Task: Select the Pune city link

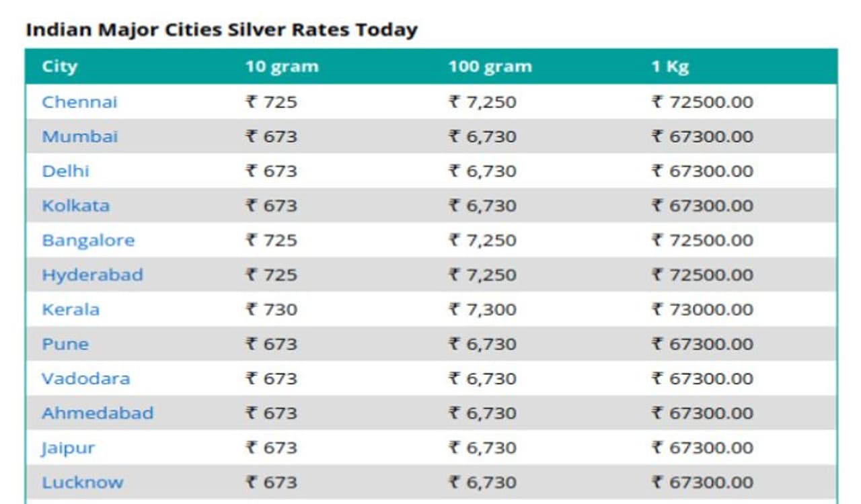Action: click(65, 344)
